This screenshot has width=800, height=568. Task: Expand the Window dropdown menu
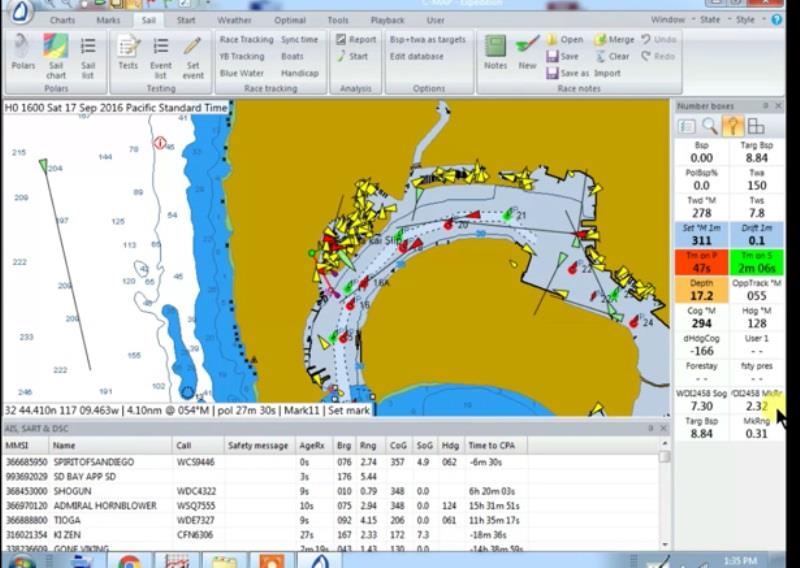point(672,20)
